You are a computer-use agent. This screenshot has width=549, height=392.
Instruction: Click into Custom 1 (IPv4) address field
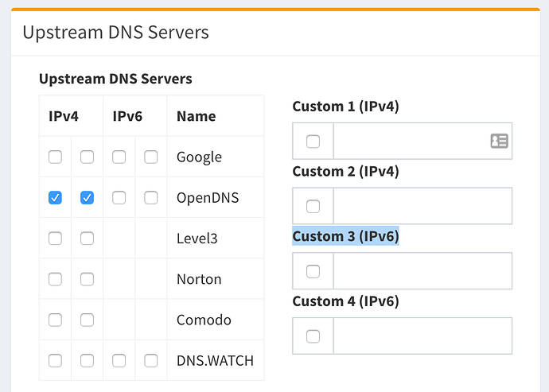[x=410, y=142]
